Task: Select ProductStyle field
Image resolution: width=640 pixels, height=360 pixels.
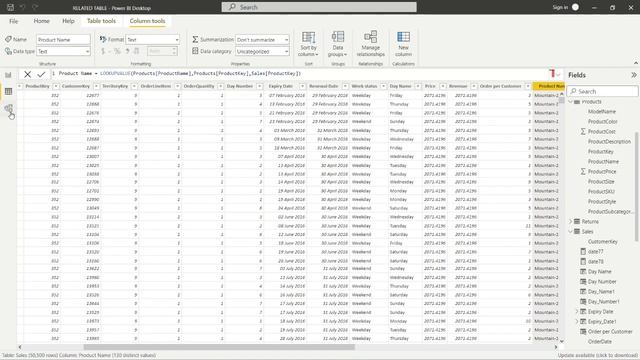Action: (x=602, y=202)
